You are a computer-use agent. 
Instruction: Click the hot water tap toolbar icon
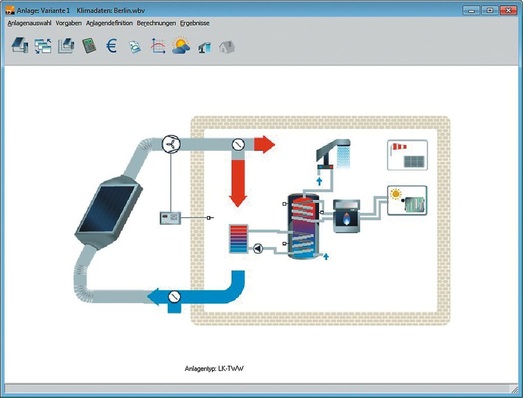pos(204,47)
